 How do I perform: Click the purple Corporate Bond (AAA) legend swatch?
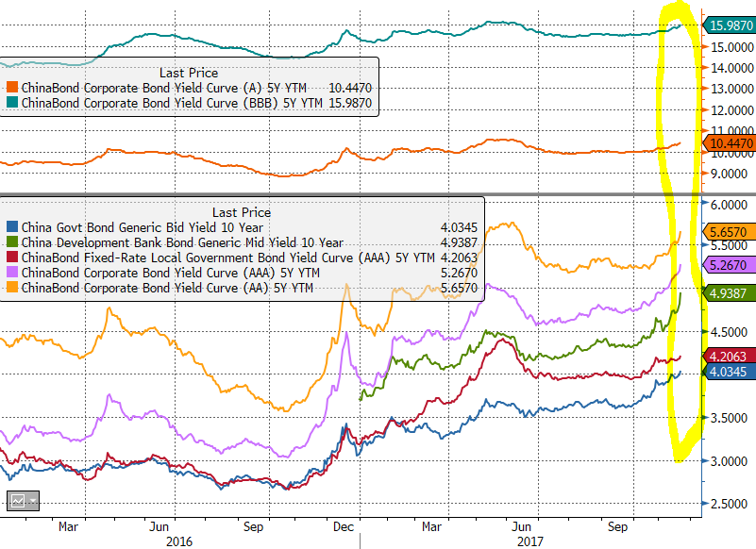pyautogui.click(x=12, y=273)
